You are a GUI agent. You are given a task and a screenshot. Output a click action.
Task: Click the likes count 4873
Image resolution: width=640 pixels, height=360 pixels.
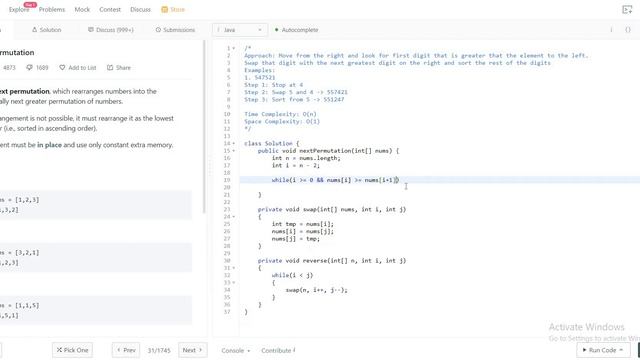(x=9, y=68)
